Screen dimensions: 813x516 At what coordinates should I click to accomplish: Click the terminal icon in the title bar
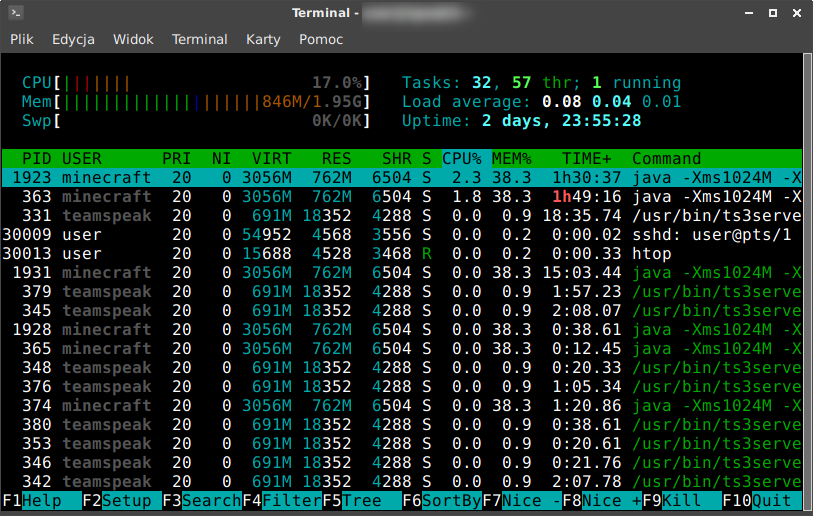pyautogui.click(x=17, y=13)
